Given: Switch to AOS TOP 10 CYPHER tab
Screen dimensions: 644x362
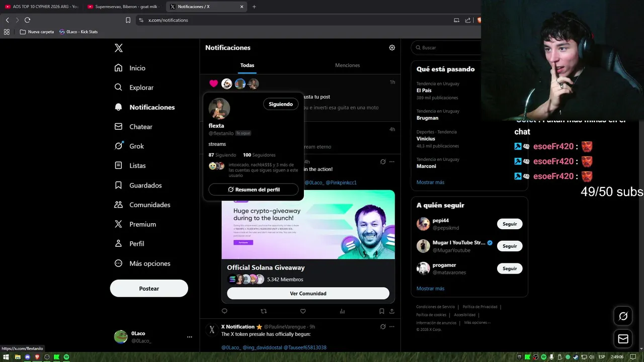Looking at the screenshot, I should click(41, 7).
